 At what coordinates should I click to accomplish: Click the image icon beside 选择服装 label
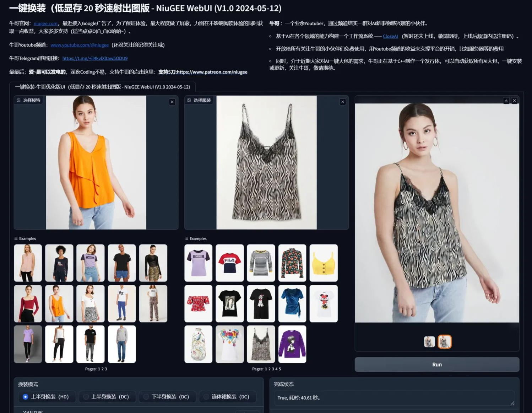(189, 100)
